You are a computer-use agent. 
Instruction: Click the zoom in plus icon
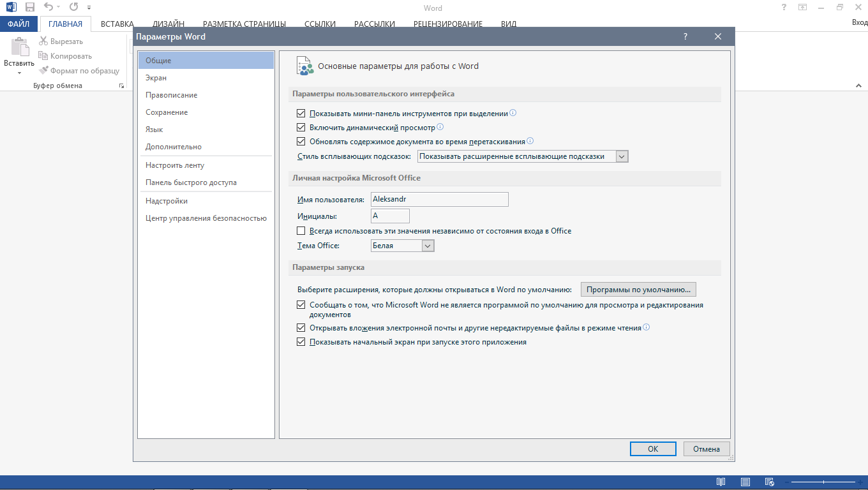point(862,482)
